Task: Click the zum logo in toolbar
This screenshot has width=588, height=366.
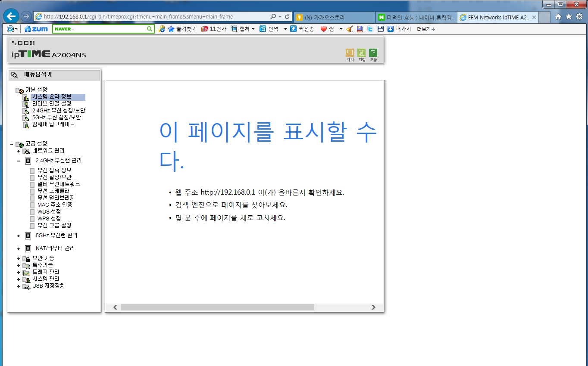Action: pyautogui.click(x=36, y=29)
